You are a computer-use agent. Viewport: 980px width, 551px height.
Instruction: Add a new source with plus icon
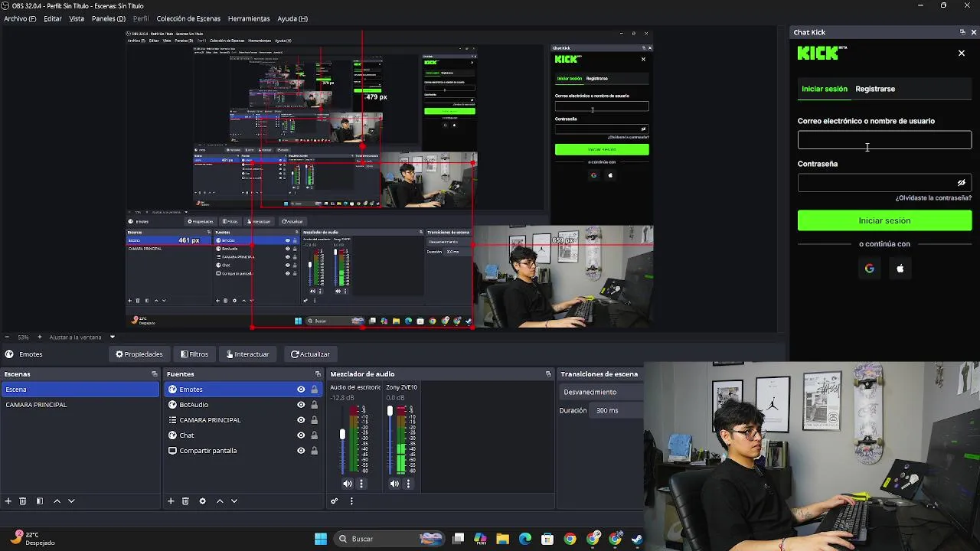tap(171, 501)
